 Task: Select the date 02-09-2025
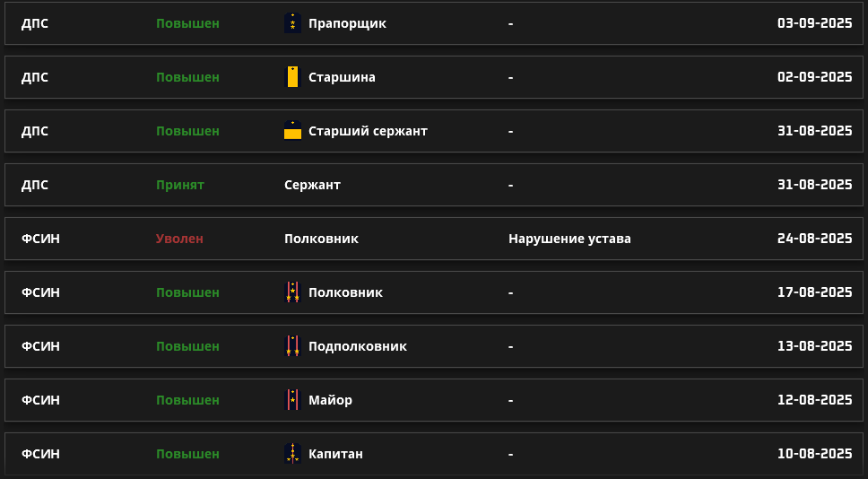tap(814, 77)
